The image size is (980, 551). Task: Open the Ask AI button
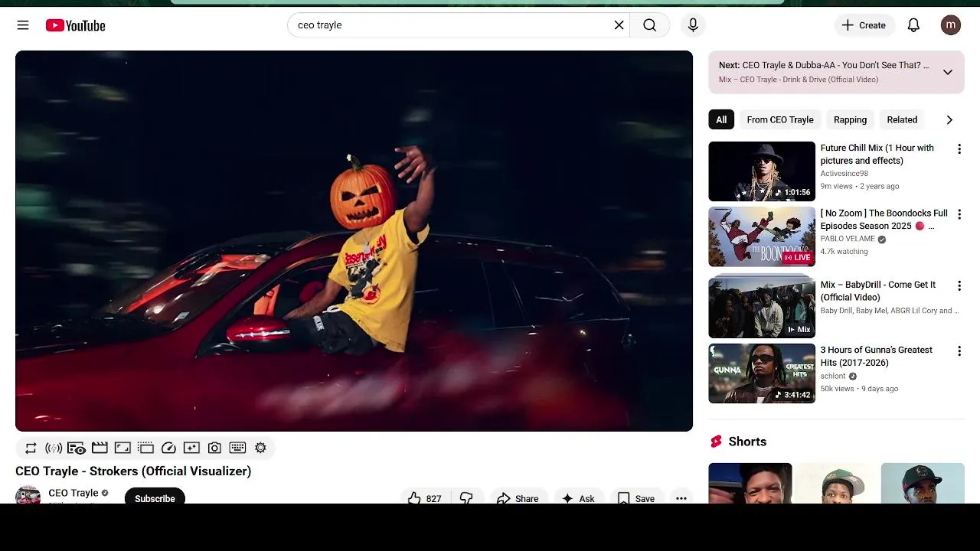[577, 498]
